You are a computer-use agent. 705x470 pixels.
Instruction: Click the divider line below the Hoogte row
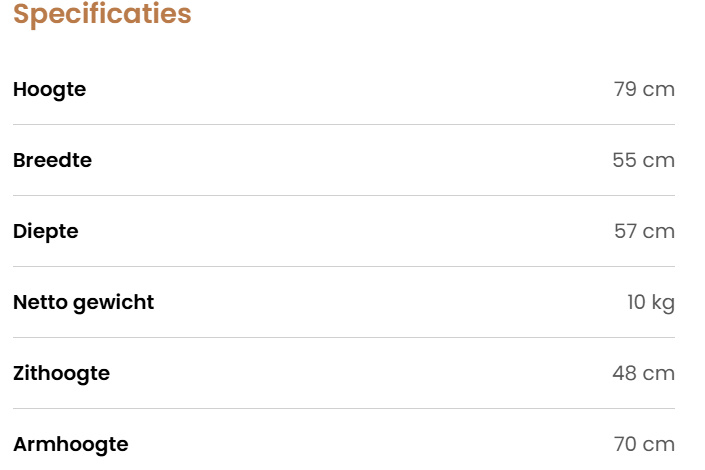pyautogui.click(x=344, y=125)
